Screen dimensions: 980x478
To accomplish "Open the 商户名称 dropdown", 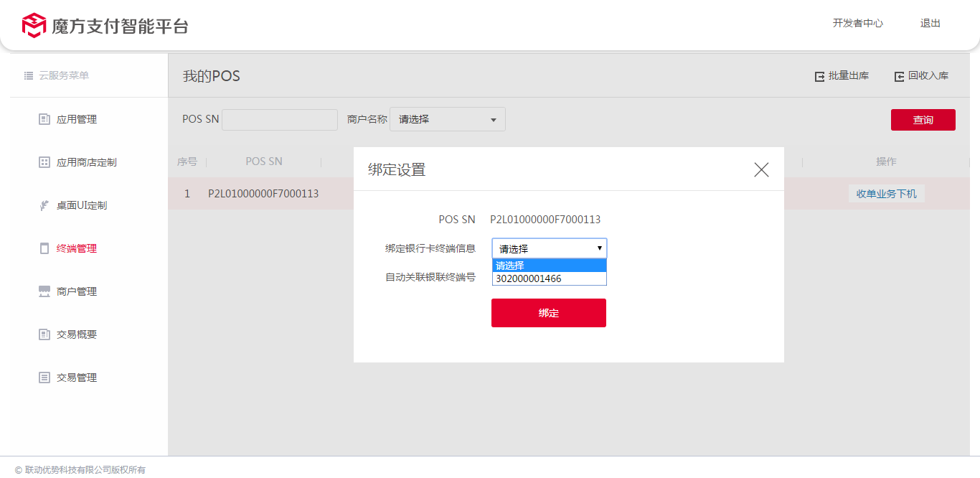I will tap(447, 119).
